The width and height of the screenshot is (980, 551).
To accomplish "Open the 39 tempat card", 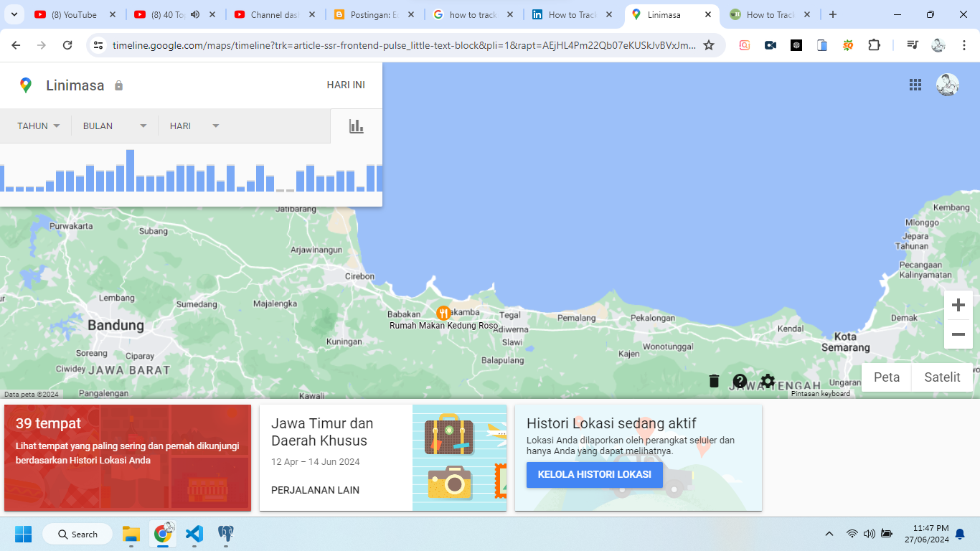I will click(128, 458).
